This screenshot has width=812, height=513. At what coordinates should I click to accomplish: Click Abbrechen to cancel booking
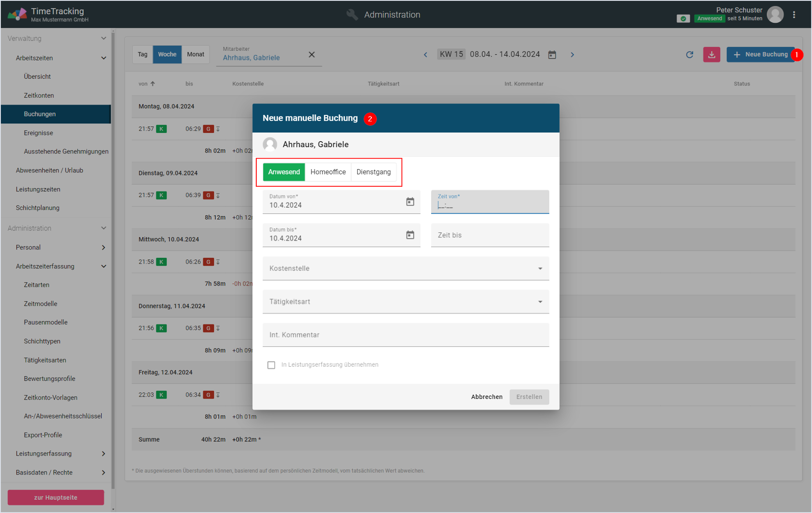click(486, 397)
